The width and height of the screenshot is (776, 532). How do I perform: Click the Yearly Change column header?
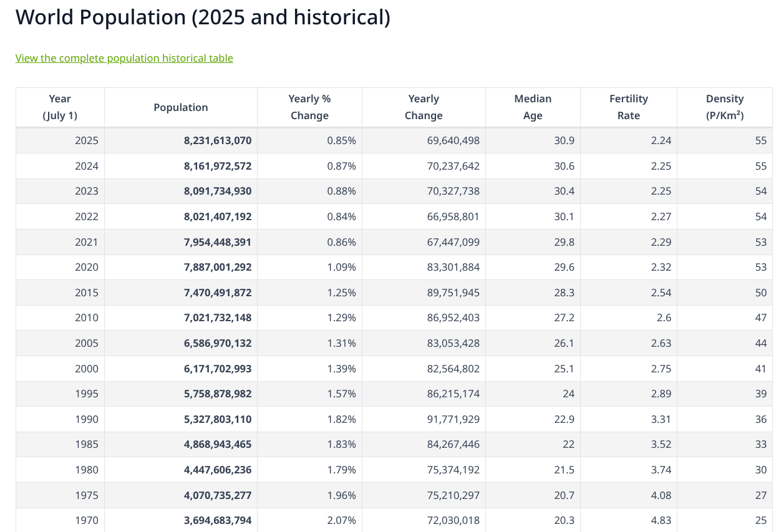pyautogui.click(x=424, y=107)
